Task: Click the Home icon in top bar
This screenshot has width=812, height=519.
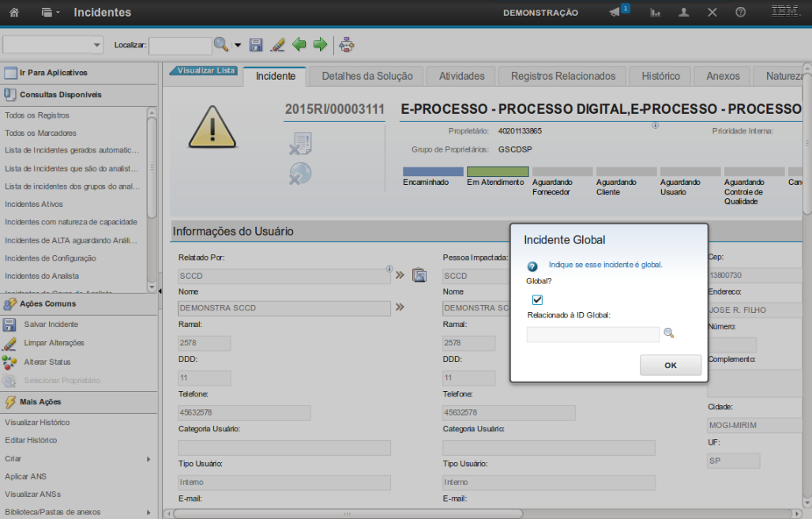Action: (13, 13)
